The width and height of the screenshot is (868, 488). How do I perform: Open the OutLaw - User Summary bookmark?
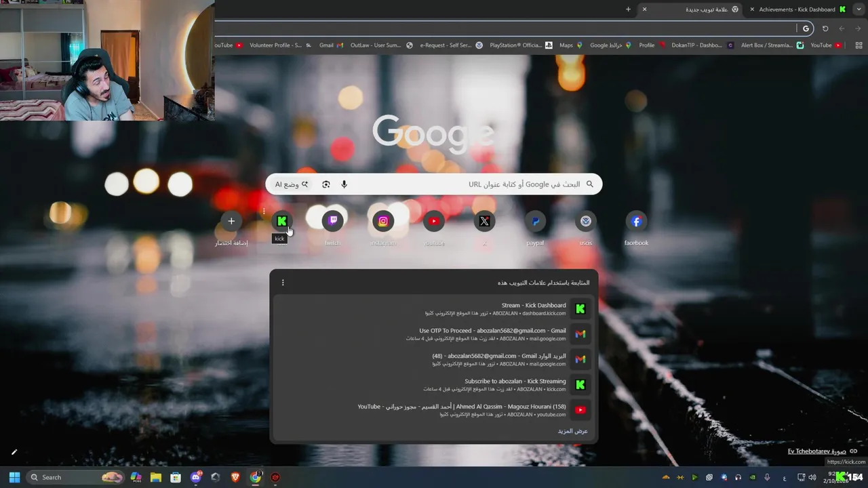coord(382,45)
